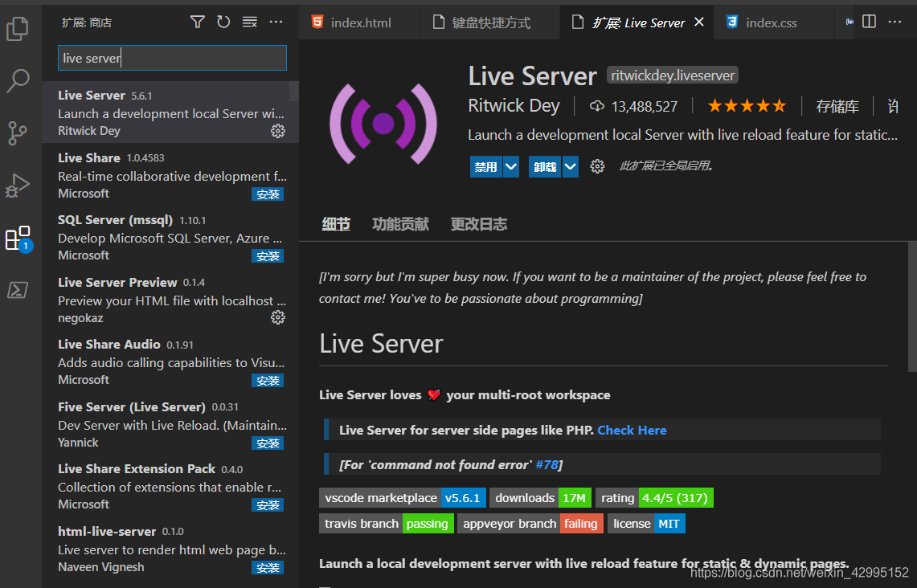Click the 卸载 uninstall button
This screenshot has height=588, width=917.
[545, 166]
